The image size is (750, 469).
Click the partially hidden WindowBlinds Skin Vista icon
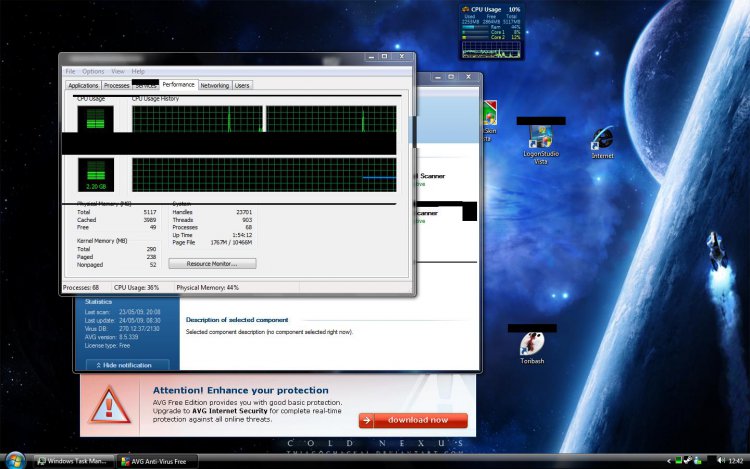[489, 121]
